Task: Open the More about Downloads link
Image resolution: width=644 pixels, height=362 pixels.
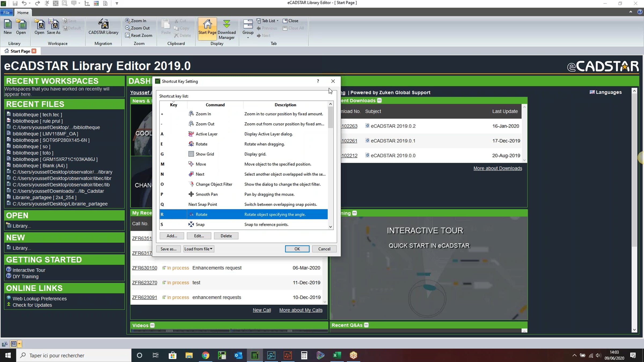Action: tap(498, 168)
